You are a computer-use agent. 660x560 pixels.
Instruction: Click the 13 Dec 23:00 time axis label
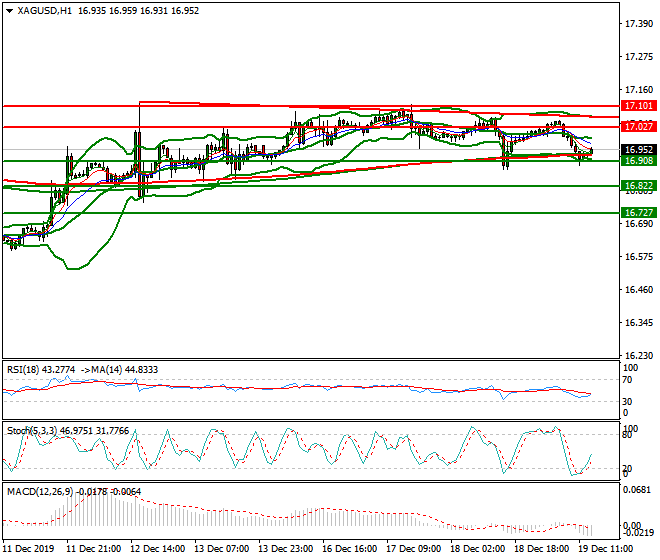[x=285, y=549]
